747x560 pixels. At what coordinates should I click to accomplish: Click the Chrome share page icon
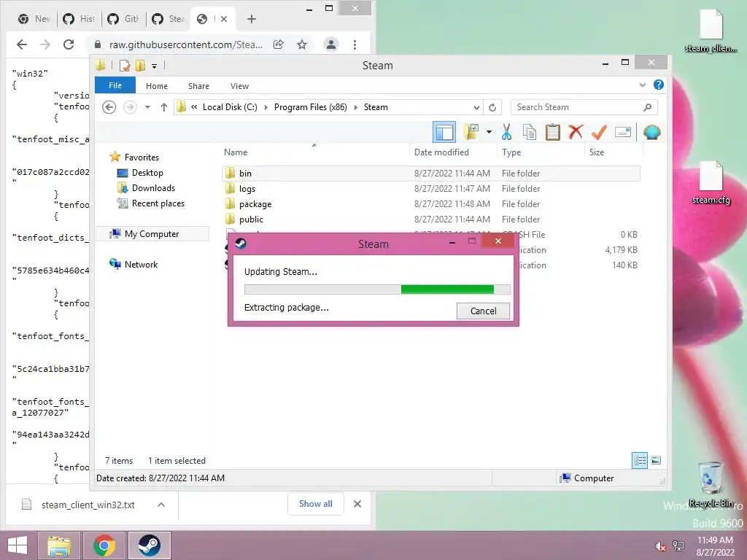278,44
